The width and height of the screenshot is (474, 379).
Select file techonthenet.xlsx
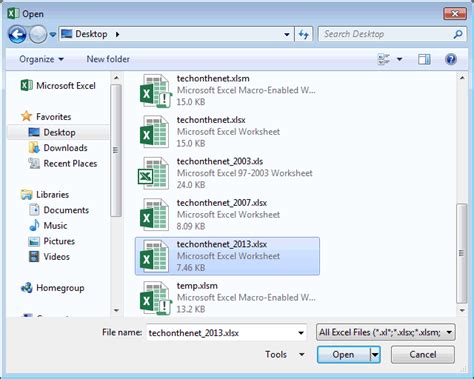coord(227,132)
